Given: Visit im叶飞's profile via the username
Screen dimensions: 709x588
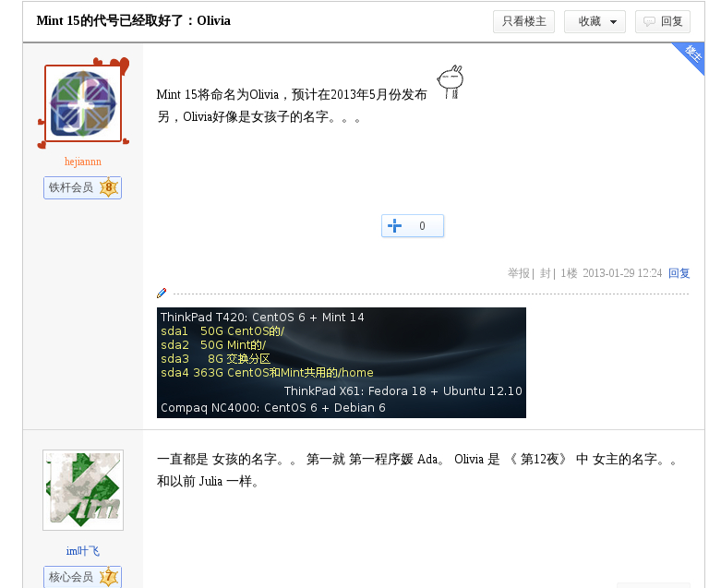Looking at the screenshot, I should [x=83, y=551].
